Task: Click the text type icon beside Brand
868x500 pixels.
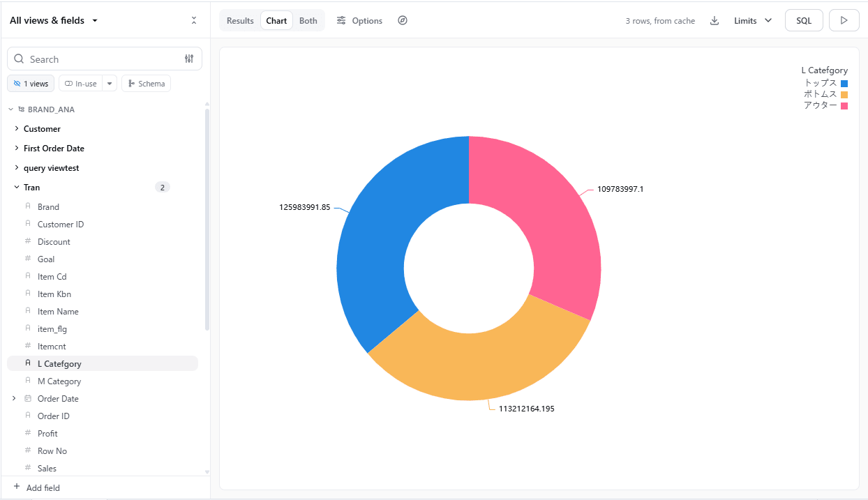Action: click(28, 206)
